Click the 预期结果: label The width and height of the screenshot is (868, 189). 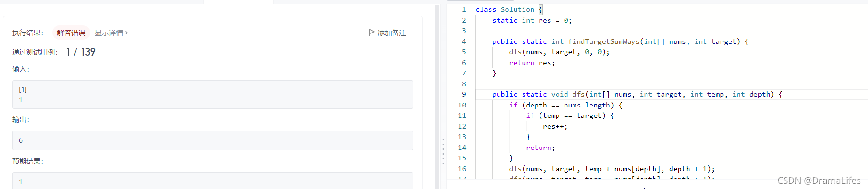pyautogui.click(x=28, y=161)
